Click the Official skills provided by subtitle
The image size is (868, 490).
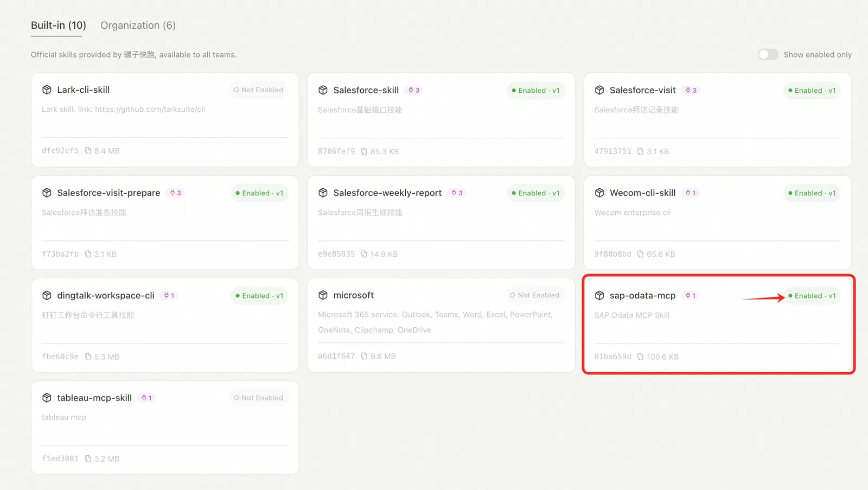click(x=133, y=54)
